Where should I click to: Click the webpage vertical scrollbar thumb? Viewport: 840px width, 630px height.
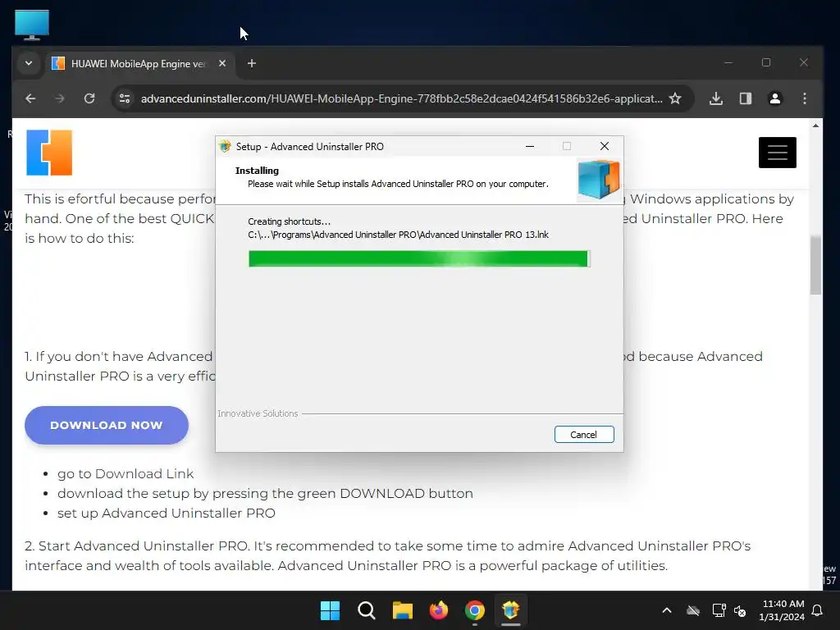coord(815,265)
